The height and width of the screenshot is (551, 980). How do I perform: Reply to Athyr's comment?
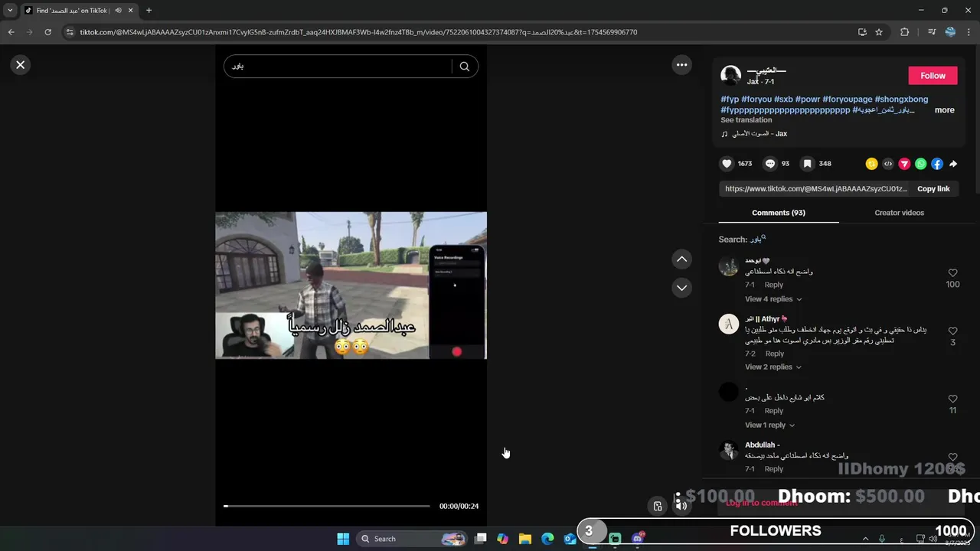774,354
